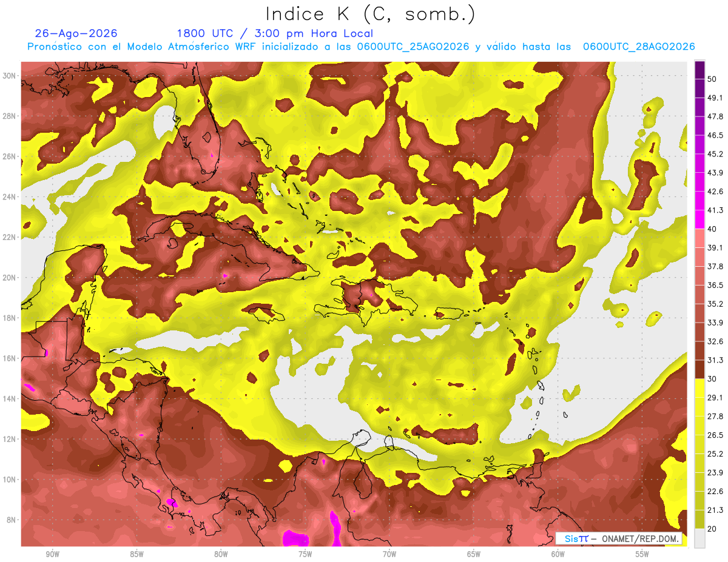Click the '30N' latitude axis label
The height and width of the screenshot is (562, 728).
tap(9, 76)
